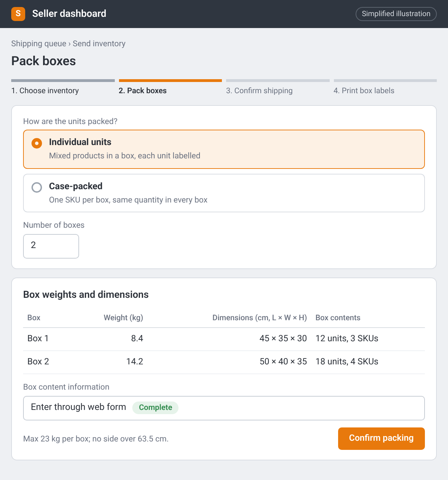Viewport: 448px width, 480px height.
Task: Click the orange S seller logo
Action: click(x=18, y=14)
